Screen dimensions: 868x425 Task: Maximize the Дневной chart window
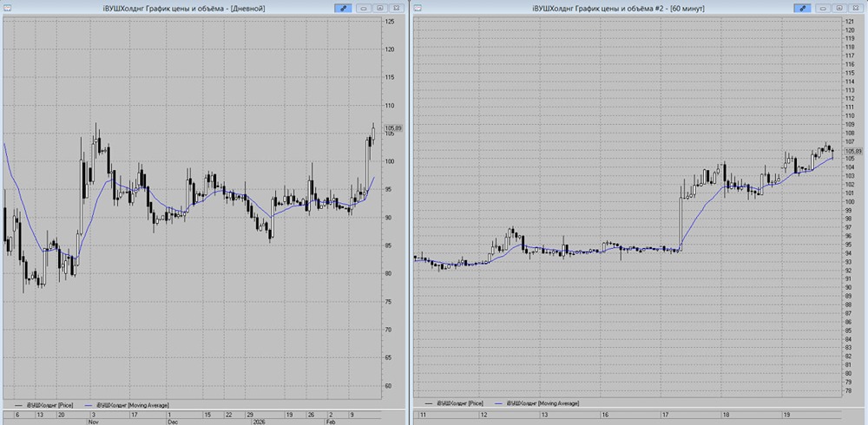(380, 8)
